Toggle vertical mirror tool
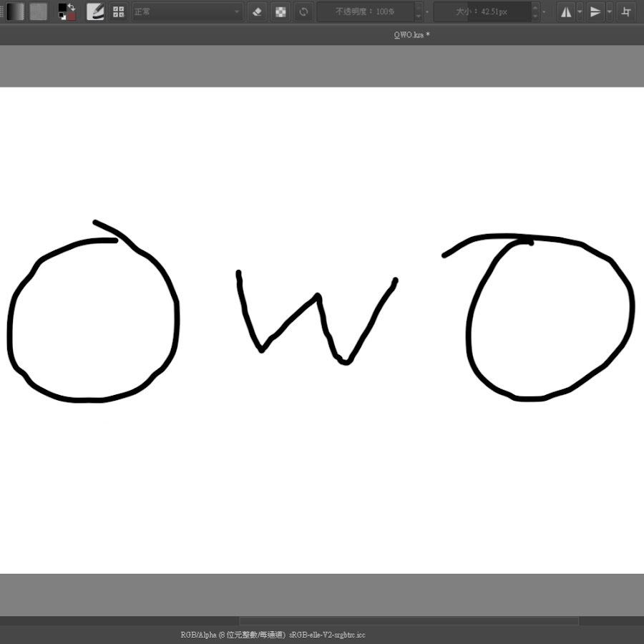 click(x=595, y=11)
